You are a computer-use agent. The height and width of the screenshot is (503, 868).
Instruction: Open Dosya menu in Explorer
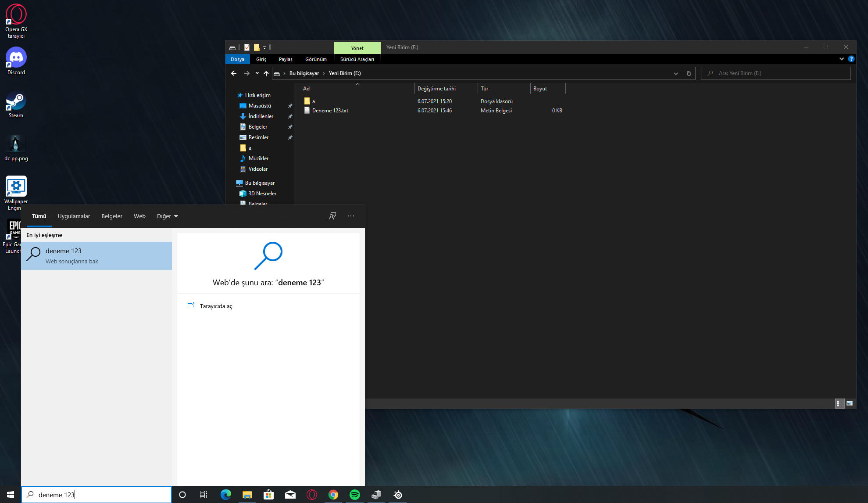[237, 59]
